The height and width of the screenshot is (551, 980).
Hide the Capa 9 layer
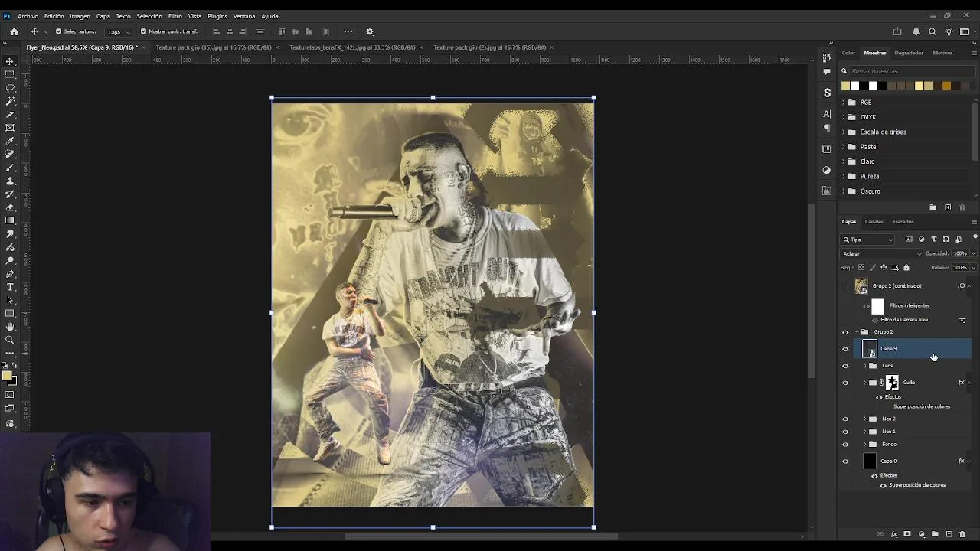pyautogui.click(x=845, y=349)
